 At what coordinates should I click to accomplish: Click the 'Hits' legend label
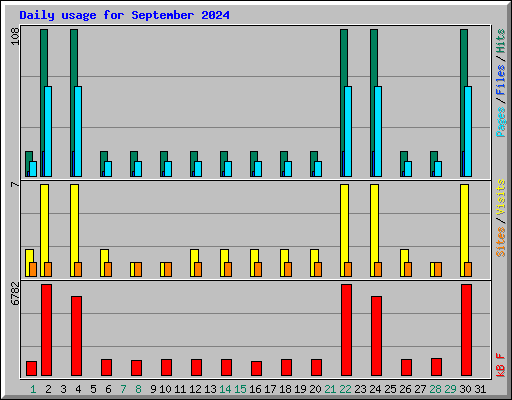point(501,41)
